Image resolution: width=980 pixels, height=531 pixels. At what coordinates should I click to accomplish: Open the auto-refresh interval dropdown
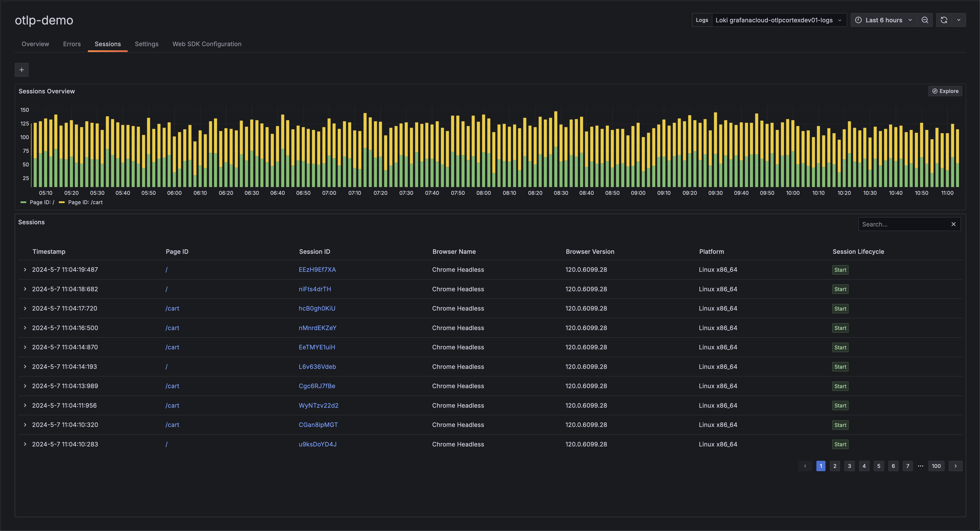pos(959,20)
